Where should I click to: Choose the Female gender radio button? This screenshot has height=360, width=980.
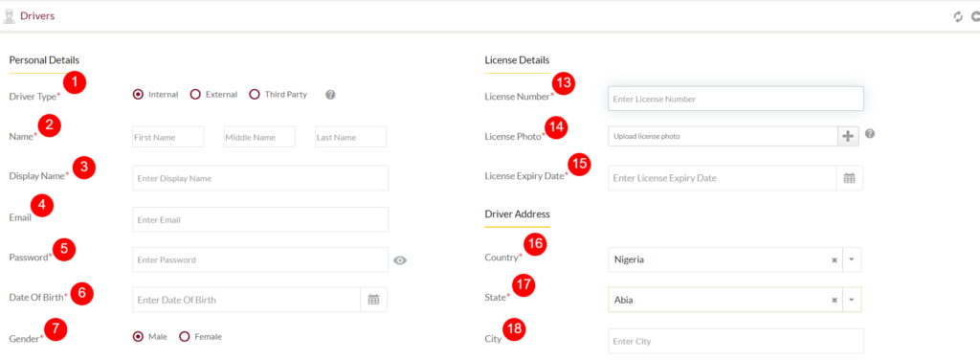pyautogui.click(x=185, y=337)
